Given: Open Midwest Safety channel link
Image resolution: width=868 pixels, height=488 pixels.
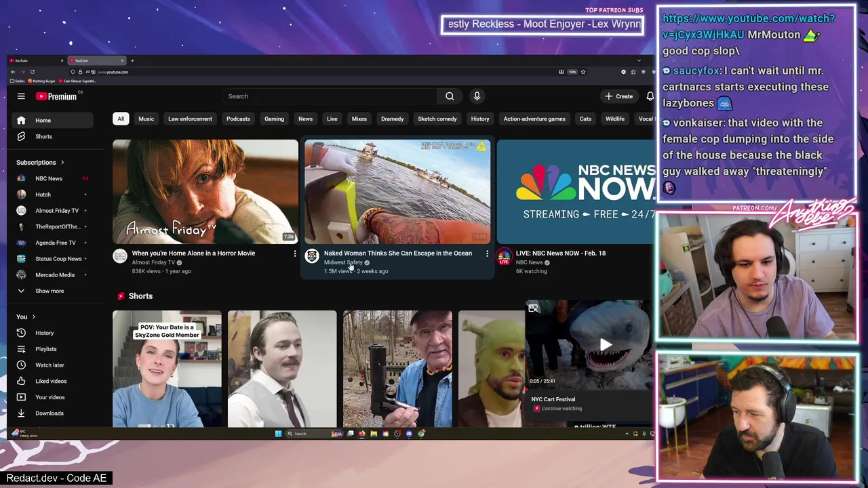Looking at the screenshot, I should (343, 262).
